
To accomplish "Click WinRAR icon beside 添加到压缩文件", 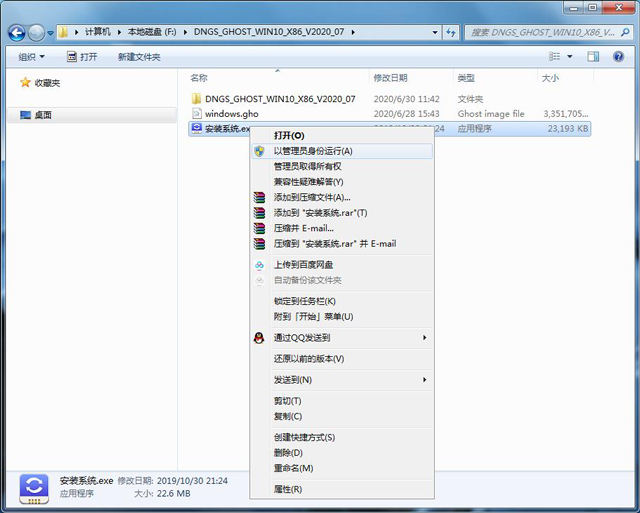I will coord(259,198).
